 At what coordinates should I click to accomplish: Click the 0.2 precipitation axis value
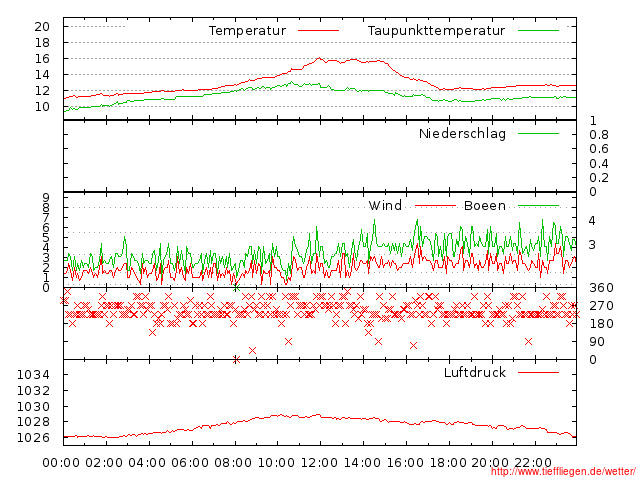coord(599,178)
